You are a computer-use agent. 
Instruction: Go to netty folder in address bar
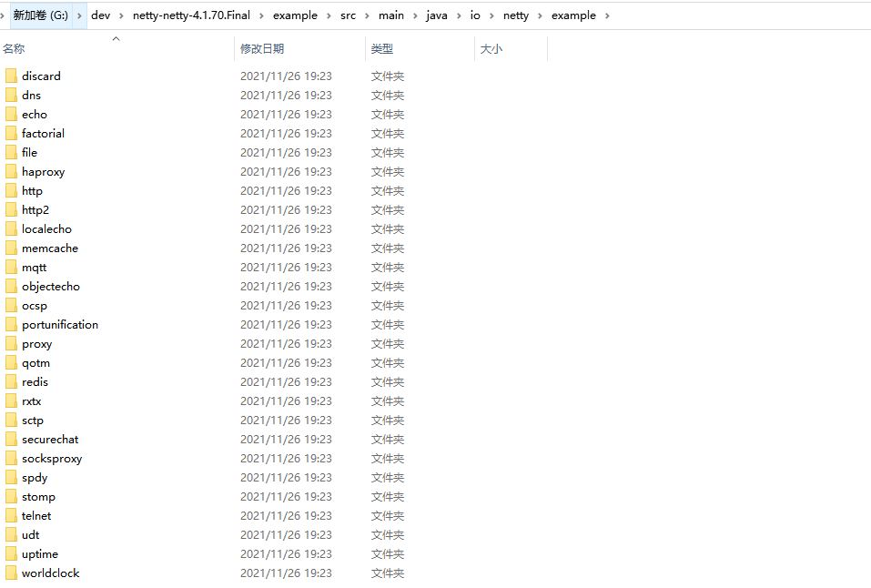tap(515, 15)
